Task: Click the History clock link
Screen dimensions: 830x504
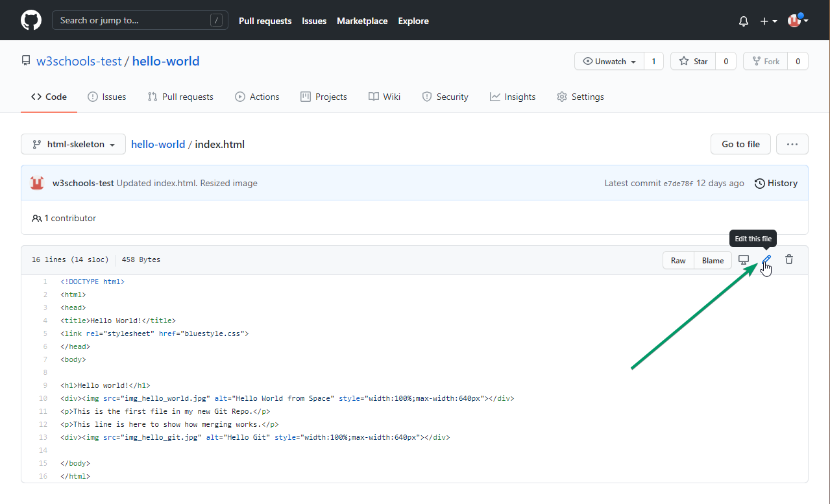Action: 776,183
